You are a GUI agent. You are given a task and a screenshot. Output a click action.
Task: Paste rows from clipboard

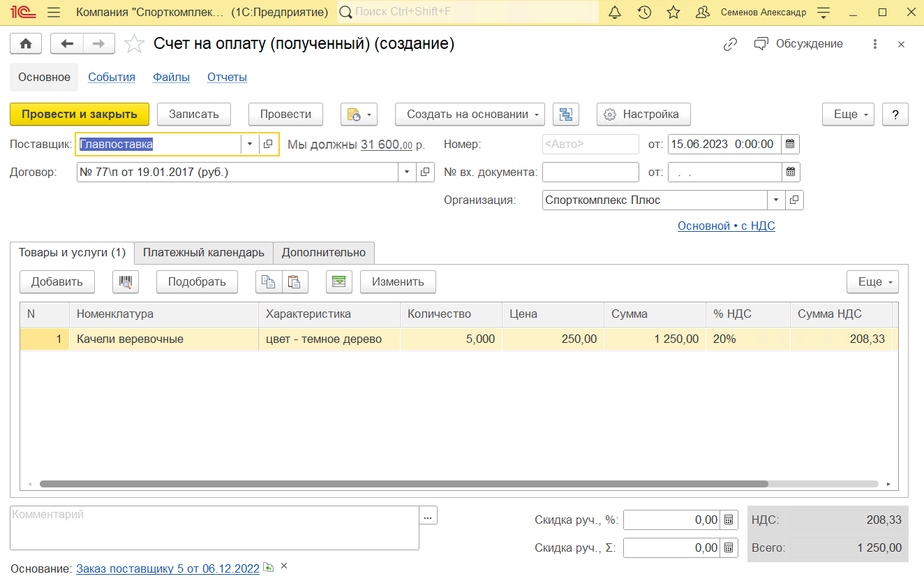(x=295, y=282)
